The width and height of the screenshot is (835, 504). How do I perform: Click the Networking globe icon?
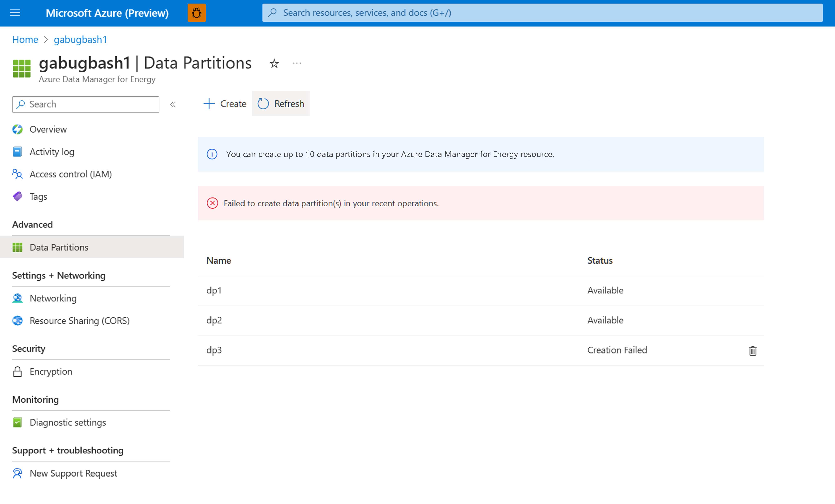click(x=17, y=298)
